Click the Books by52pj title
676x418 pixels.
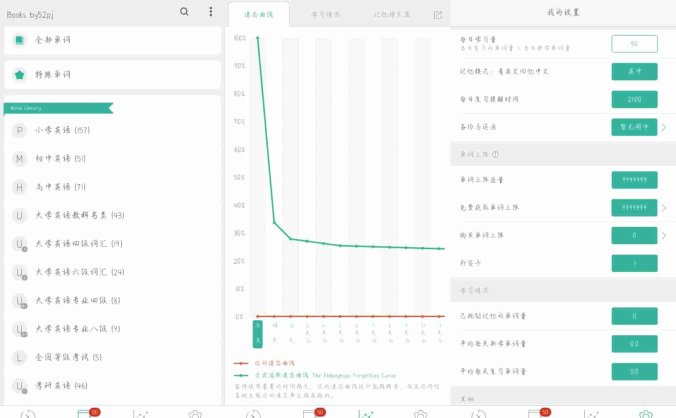tap(30, 15)
